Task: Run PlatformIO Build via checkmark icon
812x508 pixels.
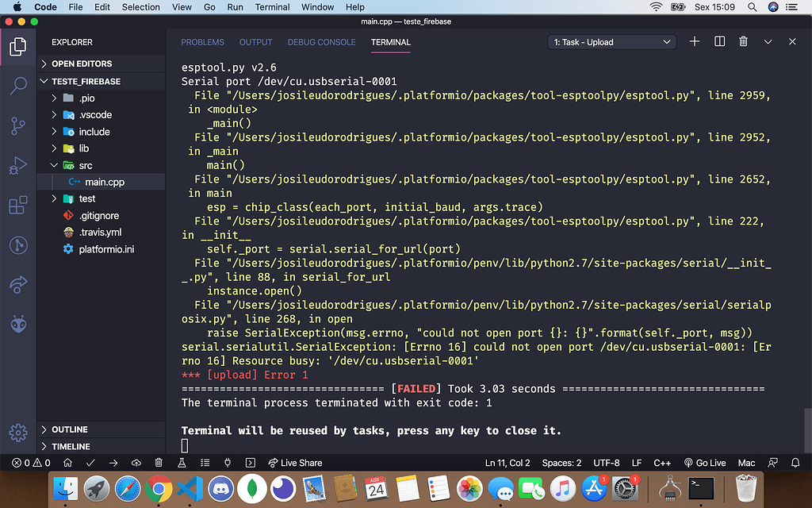Action: pyautogui.click(x=90, y=462)
